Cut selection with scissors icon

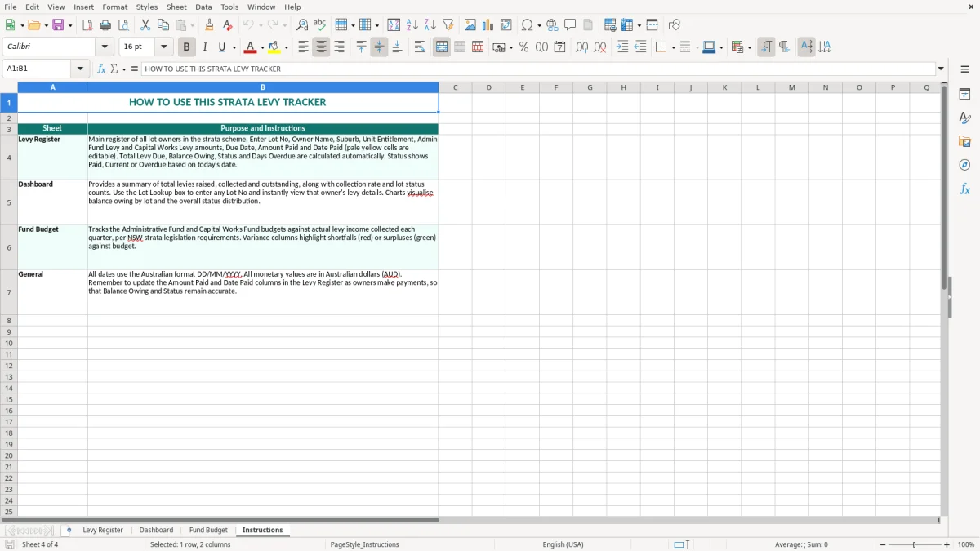coord(145,25)
